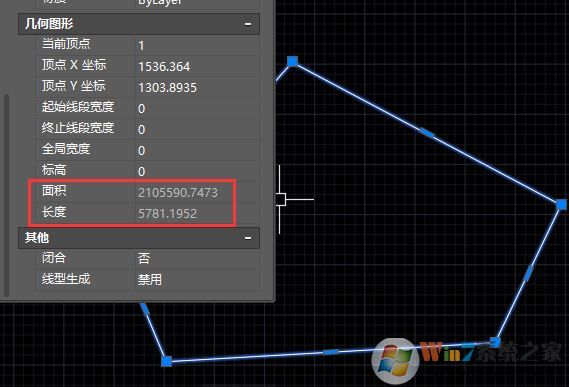Click the 面积 value 2105590.7473

point(178,192)
